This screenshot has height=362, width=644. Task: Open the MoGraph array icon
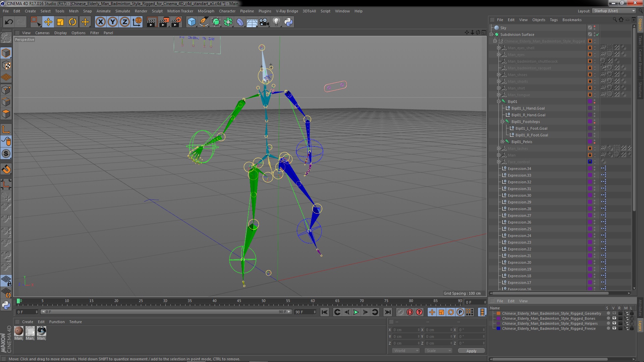pos(228,22)
